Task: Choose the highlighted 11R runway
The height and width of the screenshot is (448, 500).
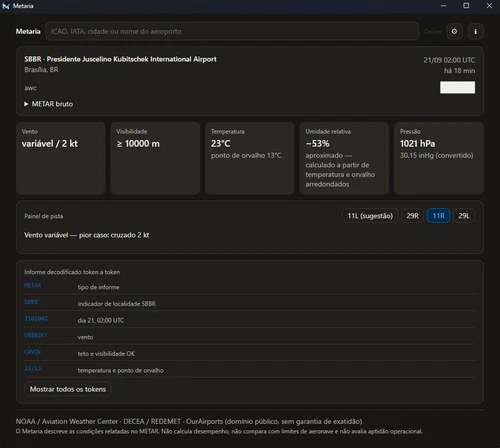Action: click(438, 216)
